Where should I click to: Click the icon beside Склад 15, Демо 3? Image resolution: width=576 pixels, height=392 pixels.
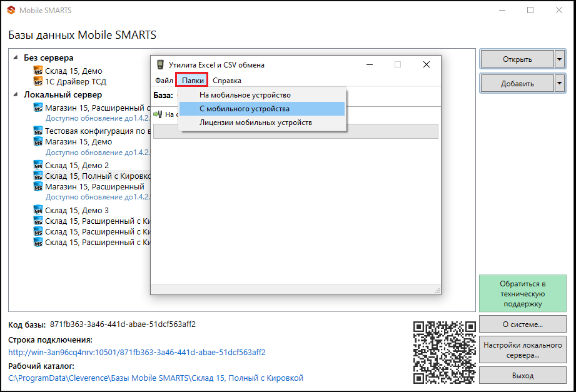(38, 210)
